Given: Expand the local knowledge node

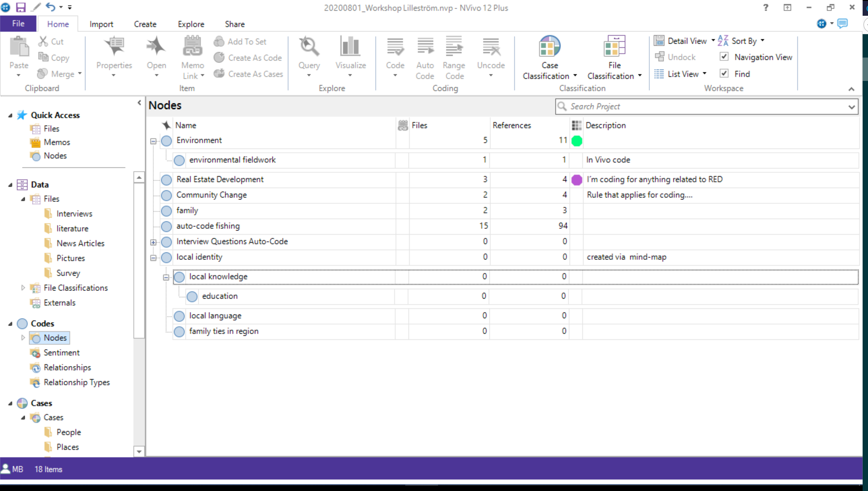Looking at the screenshot, I should [166, 277].
